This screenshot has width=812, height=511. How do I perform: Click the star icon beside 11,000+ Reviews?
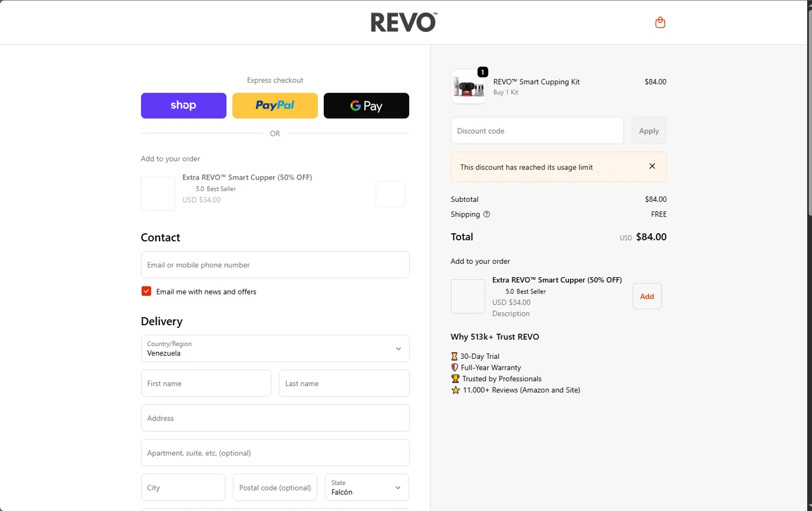pos(455,390)
